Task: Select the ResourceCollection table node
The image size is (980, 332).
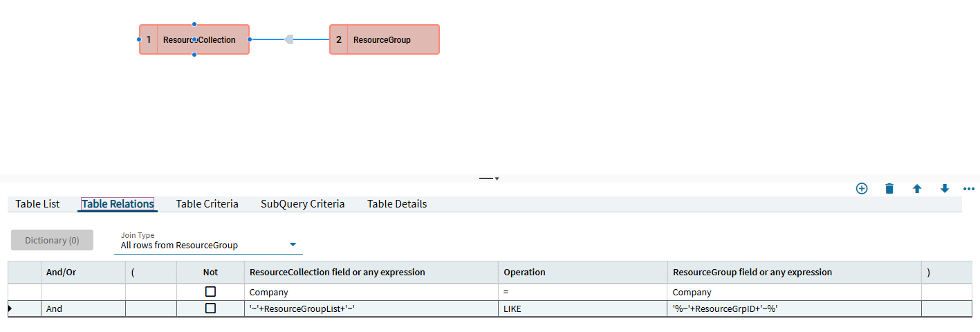Action: pyautogui.click(x=194, y=39)
